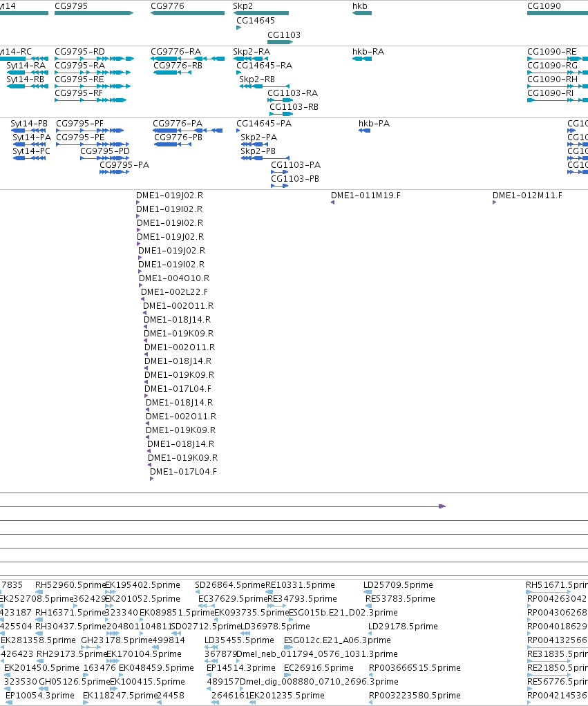Click BAC end DME1-004O10.R
Image resolution: width=588 pixels, height=706 pixels.
click(174, 278)
